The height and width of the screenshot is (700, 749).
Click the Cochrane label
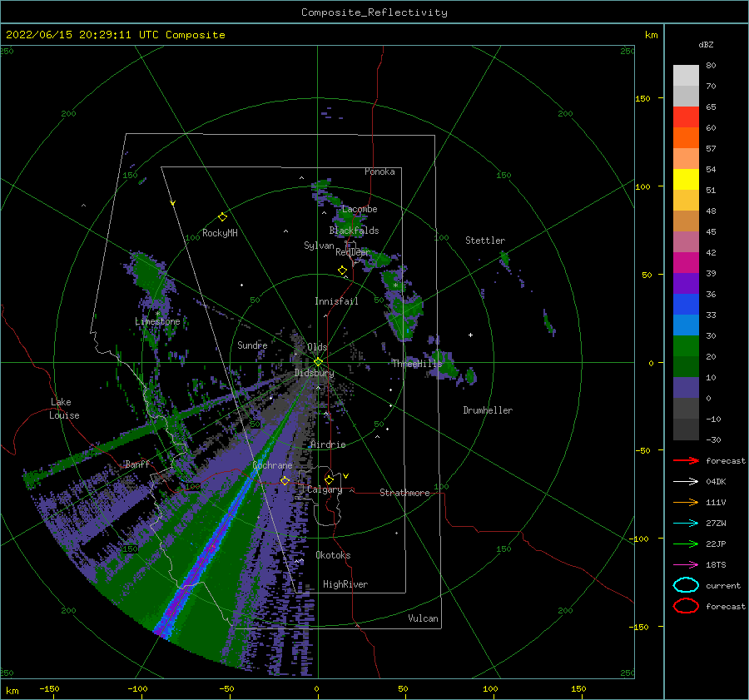[272, 465]
